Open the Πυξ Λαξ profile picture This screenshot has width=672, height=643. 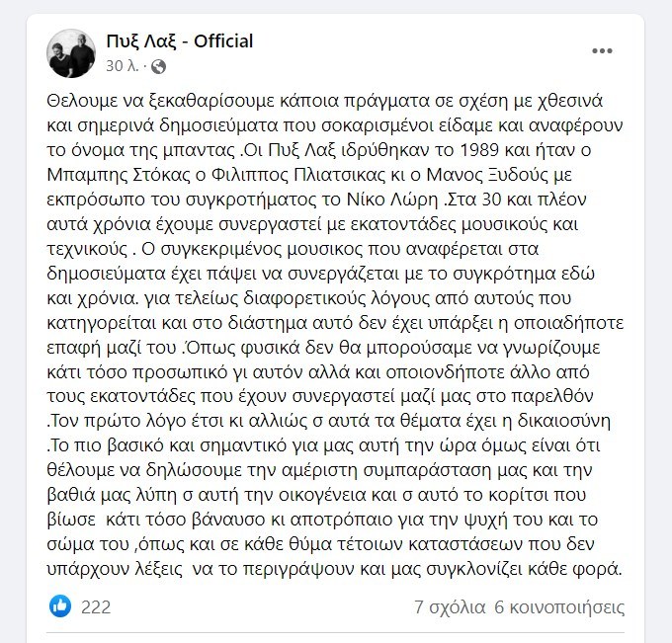(70, 52)
